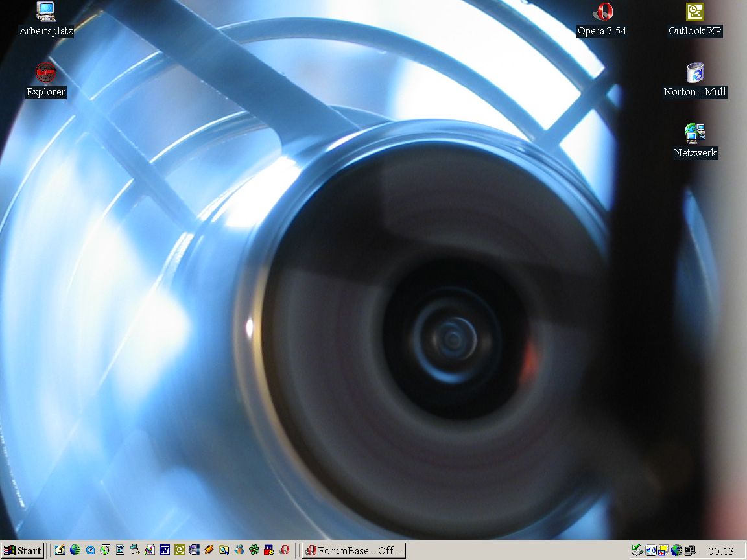Launch the colorful paint document quick launch icon
The image size is (747, 560).
pyautogui.click(x=150, y=550)
